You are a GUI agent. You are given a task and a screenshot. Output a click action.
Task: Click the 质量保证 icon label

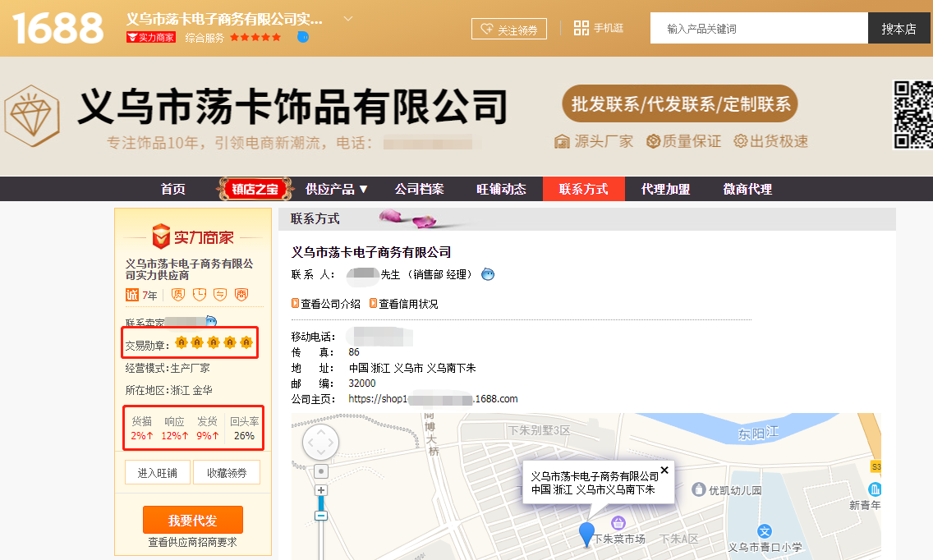point(683,141)
